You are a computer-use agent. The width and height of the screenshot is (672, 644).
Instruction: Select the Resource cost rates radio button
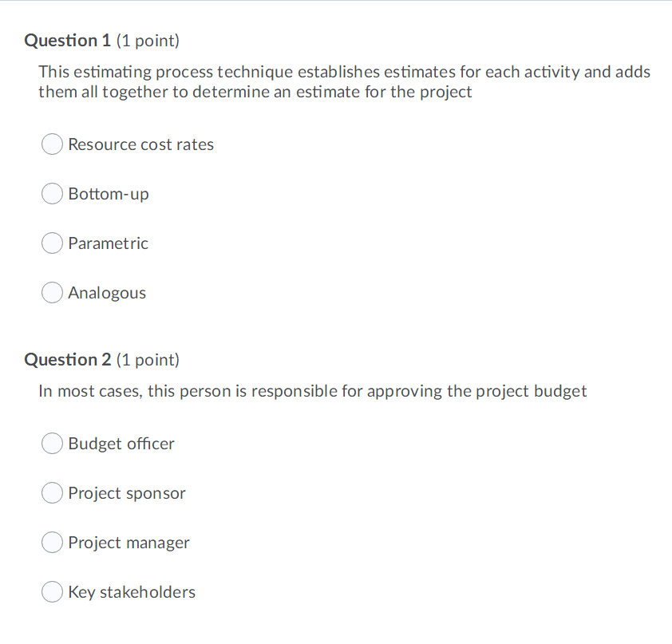pos(52,144)
